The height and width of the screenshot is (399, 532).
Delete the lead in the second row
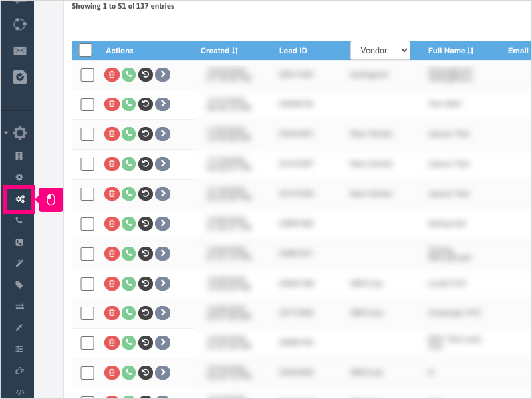tap(112, 104)
